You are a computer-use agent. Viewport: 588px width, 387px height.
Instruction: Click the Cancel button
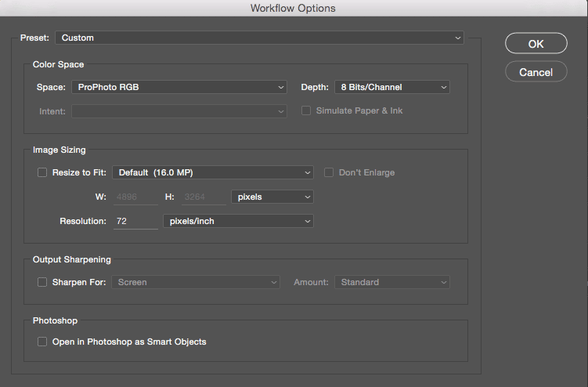(536, 72)
